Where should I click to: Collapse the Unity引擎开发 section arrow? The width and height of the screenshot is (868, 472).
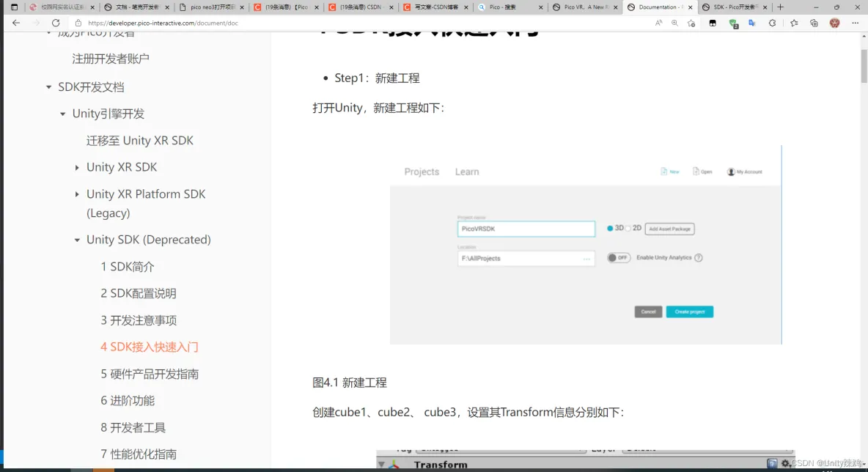(x=62, y=114)
